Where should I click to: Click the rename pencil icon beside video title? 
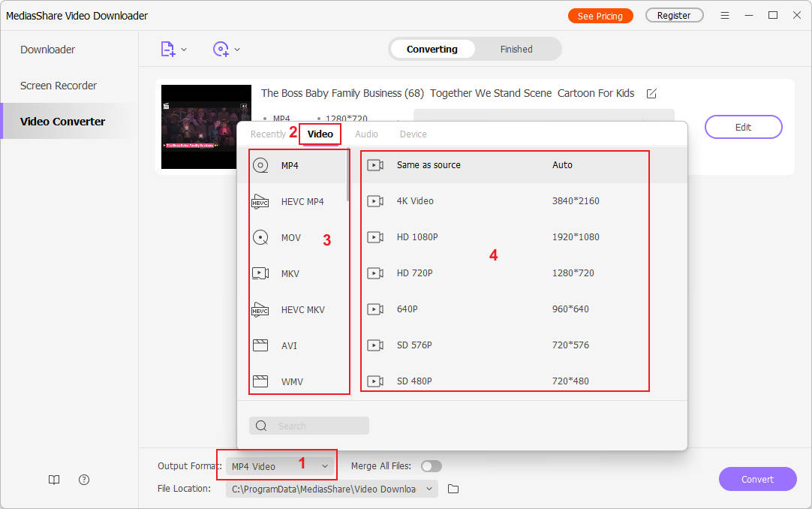tap(651, 94)
